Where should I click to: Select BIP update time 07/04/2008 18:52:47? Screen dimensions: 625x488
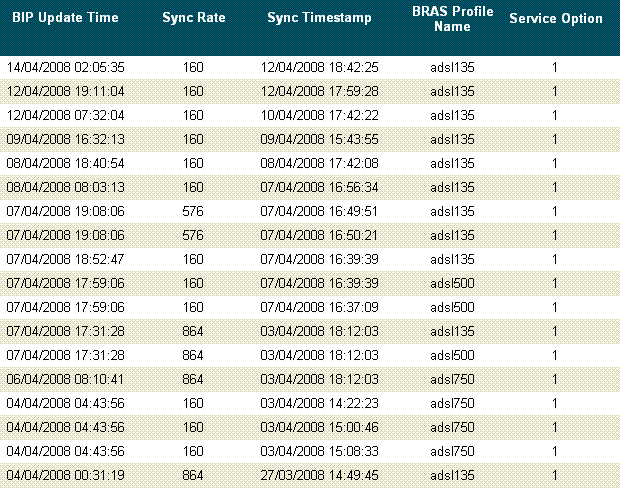(66, 259)
